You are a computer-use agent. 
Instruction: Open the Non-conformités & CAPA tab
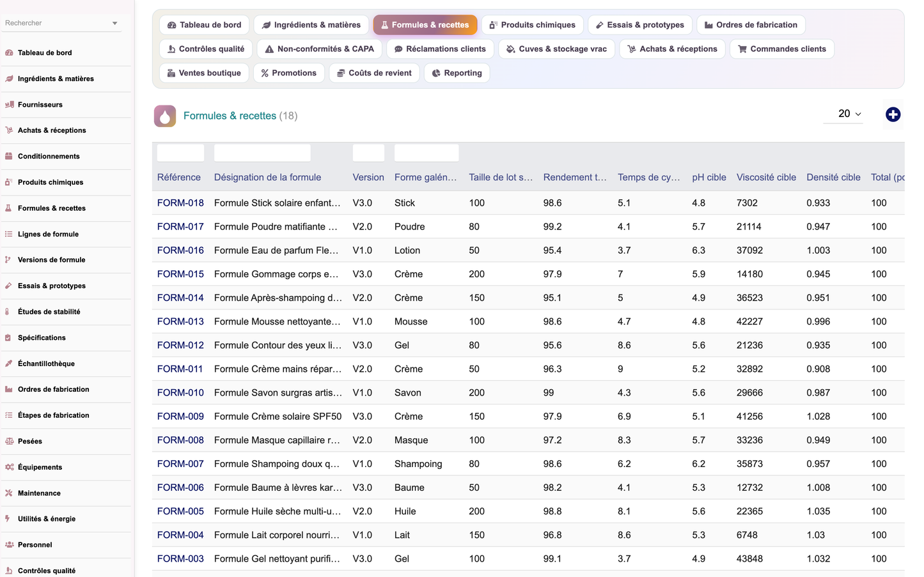[320, 49]
